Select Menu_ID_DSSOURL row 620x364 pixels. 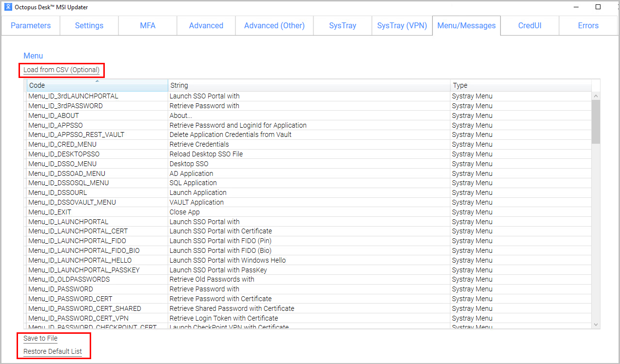click(x=309, y=192)
